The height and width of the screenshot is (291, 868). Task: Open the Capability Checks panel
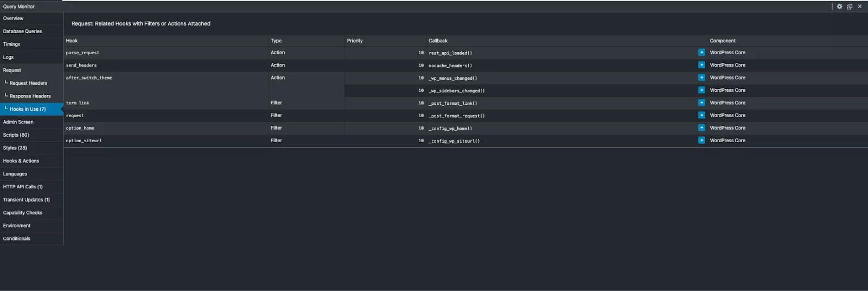click(22, 213)
